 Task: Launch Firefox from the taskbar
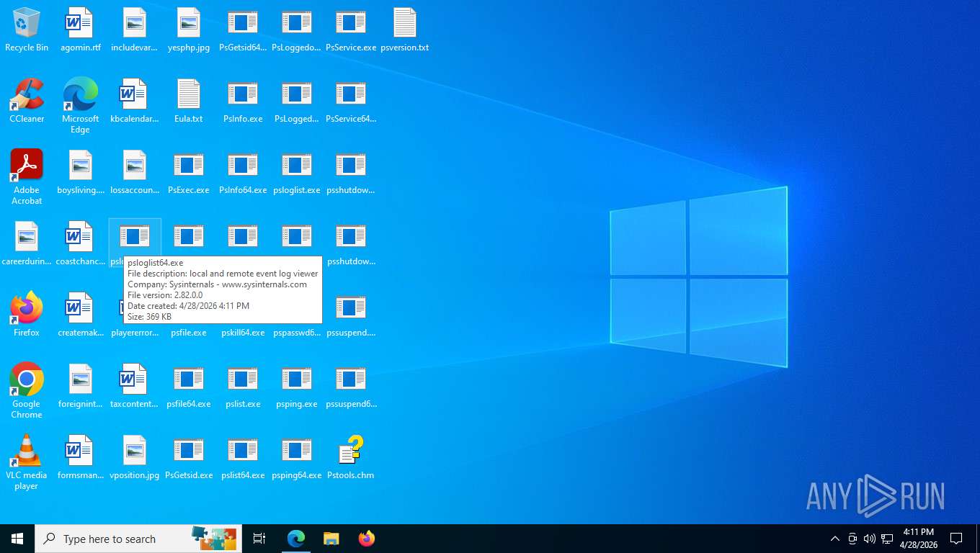(366, 539)
